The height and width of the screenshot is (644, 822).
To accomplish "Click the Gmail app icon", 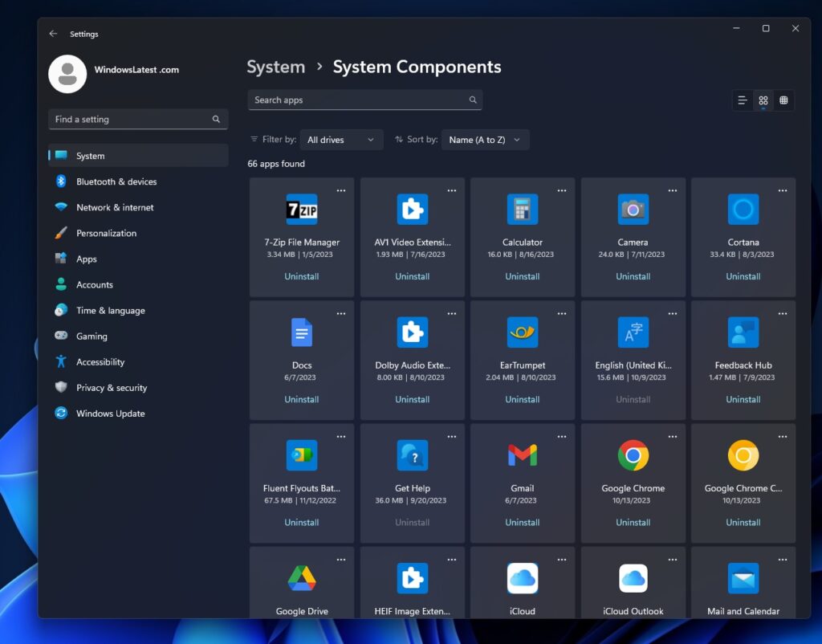I will click(x=523, y=455).
